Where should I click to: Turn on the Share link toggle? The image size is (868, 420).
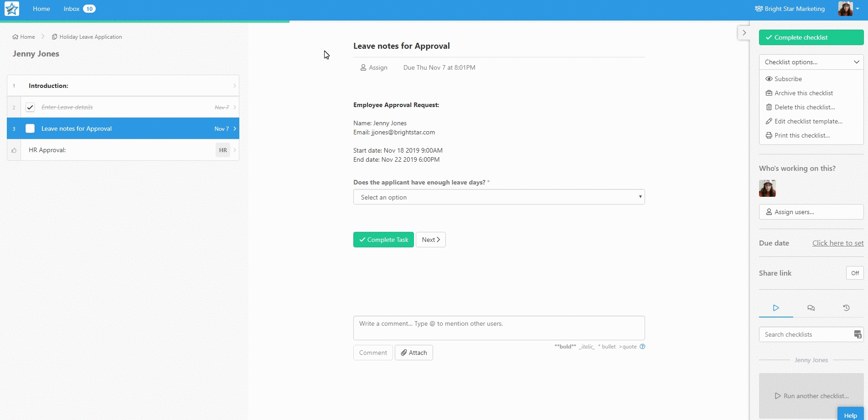[855, 273]
